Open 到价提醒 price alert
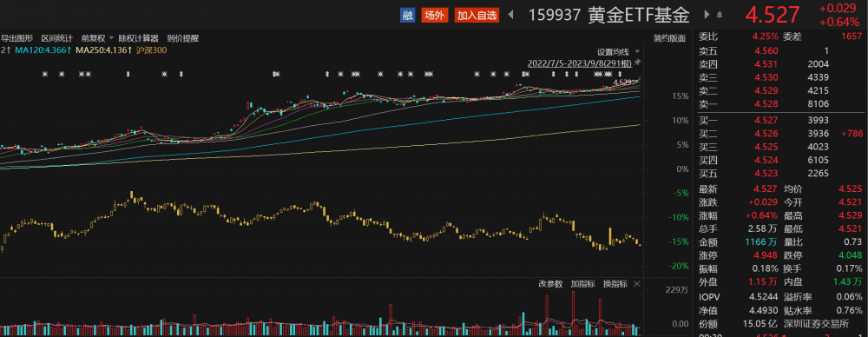This screenshot has width=868, height=337. 182,38
